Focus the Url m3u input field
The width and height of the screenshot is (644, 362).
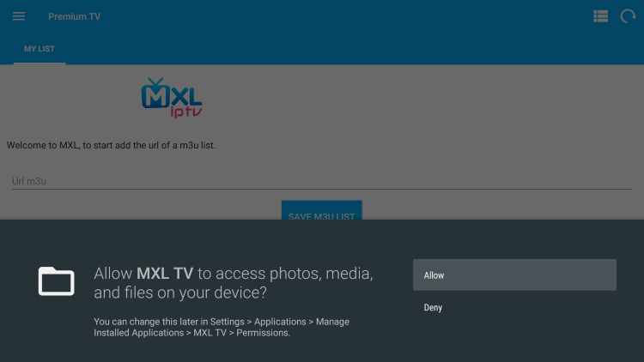tap(322, 181)
